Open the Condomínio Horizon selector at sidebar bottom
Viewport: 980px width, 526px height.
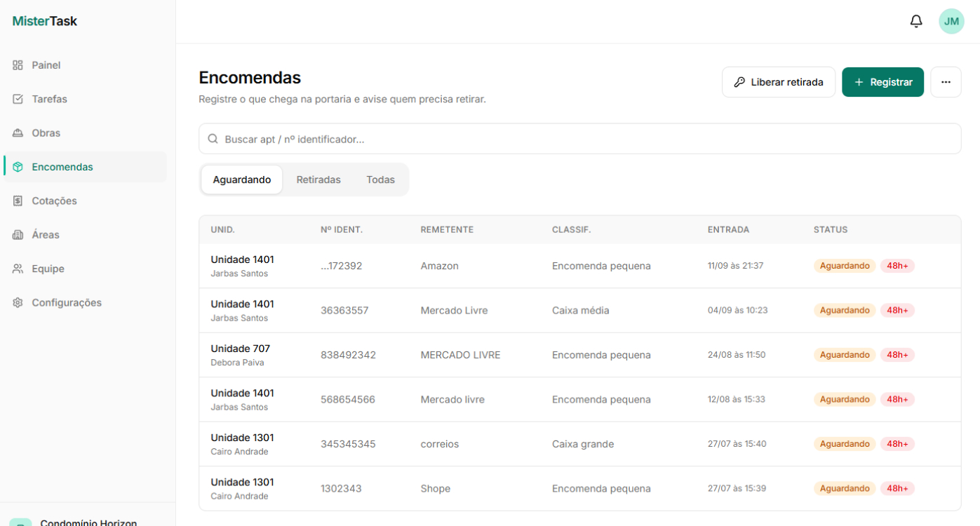pyautogui.click(x=88, y=519)
